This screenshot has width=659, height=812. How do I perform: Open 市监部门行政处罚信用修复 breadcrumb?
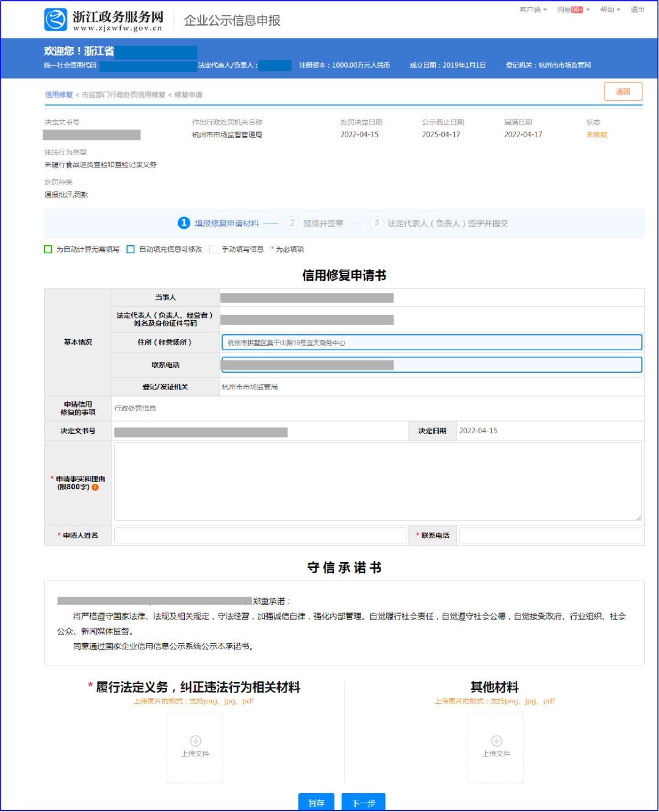click(x=123, y=95)
